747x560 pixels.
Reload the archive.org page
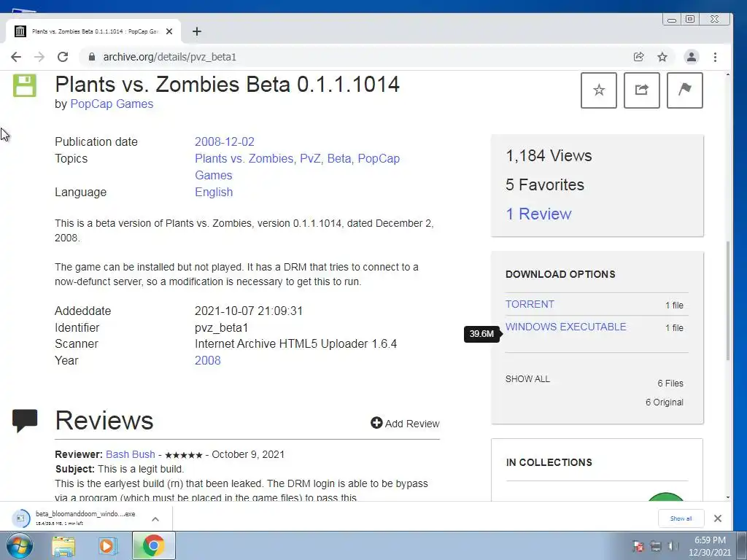(x=63, y=57)
